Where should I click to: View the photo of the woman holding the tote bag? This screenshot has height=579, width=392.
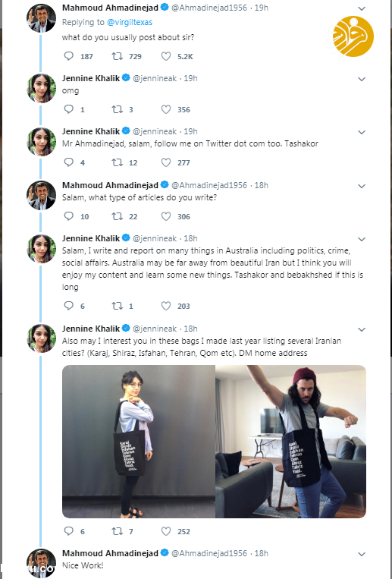[139, 442]
